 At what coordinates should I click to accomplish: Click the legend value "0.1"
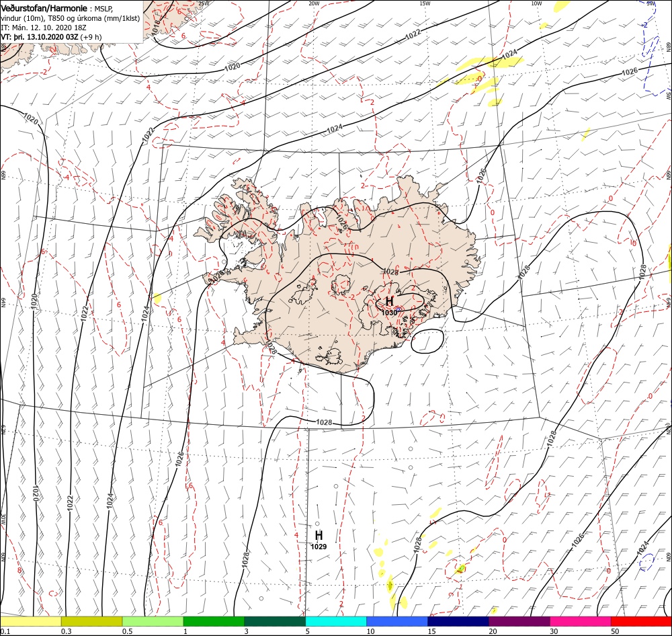coord(5,631)
